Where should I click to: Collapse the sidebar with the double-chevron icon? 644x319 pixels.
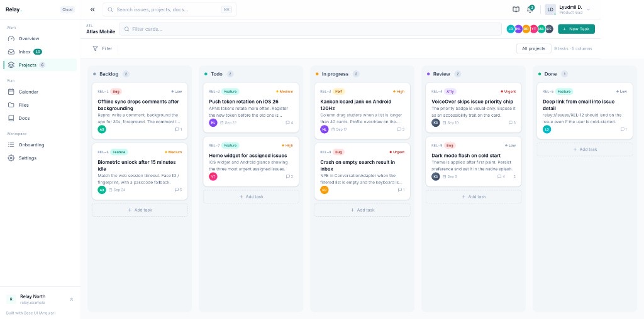[92, 9]
